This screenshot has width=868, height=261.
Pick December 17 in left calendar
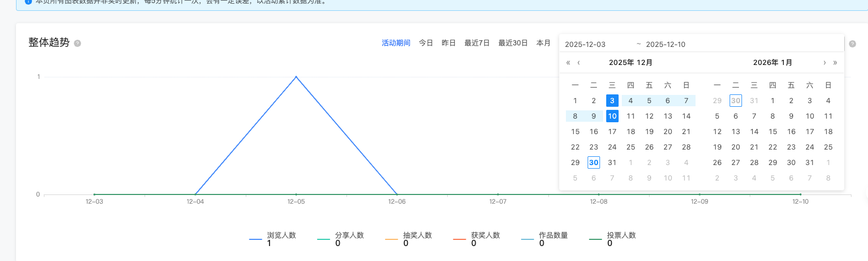pos(612,132)
